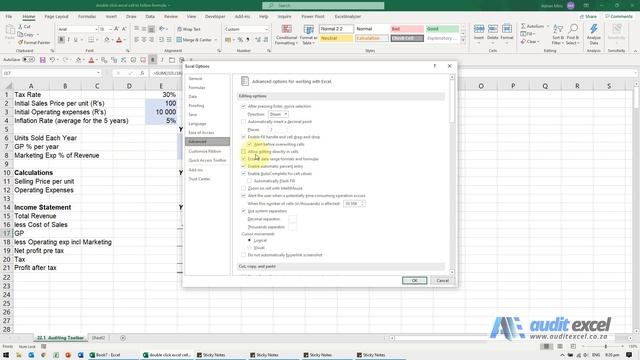Image resolution: width=640 pixels, height=360 pixels.
Task: Click the Insert cells icon
Action: [479, 29]
